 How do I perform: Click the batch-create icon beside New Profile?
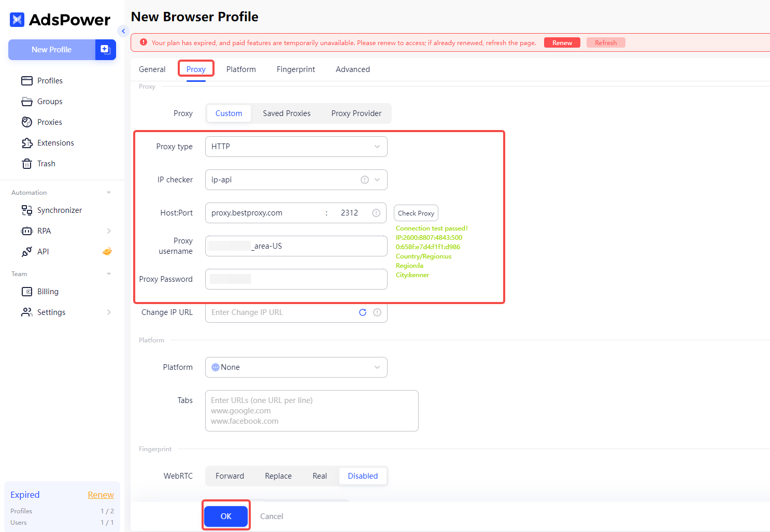point(105,50)
